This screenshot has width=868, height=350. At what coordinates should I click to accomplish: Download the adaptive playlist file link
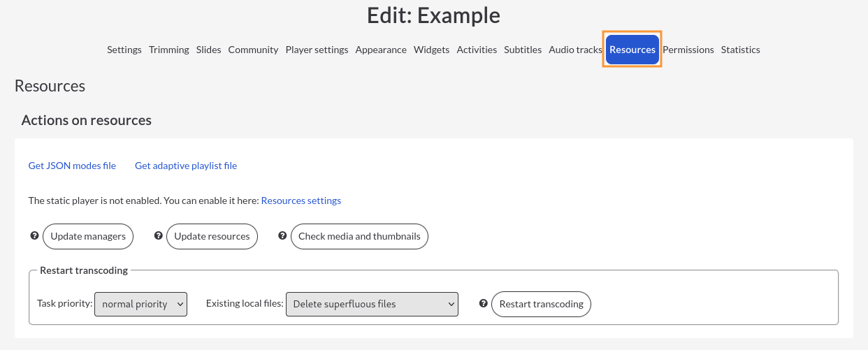[x=186, y=166]
